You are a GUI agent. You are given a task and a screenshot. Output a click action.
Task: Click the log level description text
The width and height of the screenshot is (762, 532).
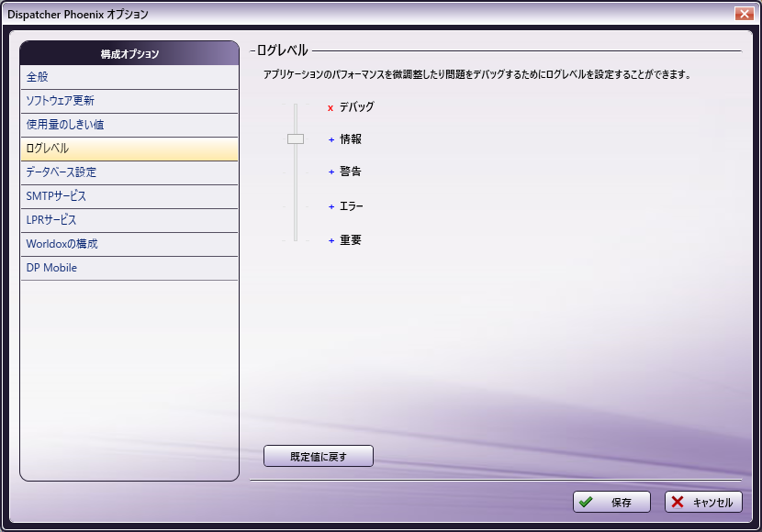pos(476,74)
